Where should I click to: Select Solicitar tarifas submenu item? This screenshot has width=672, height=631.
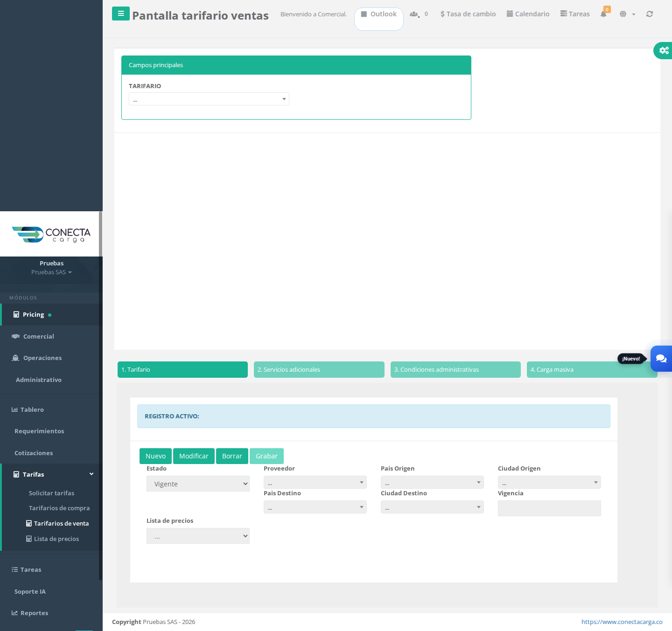pos(51,493)
